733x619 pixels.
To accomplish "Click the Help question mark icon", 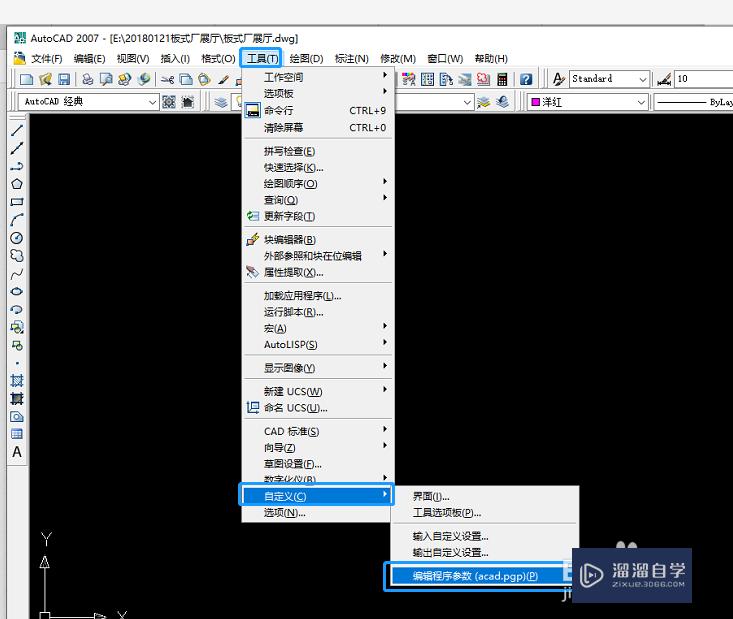I will tap(526, 79).
